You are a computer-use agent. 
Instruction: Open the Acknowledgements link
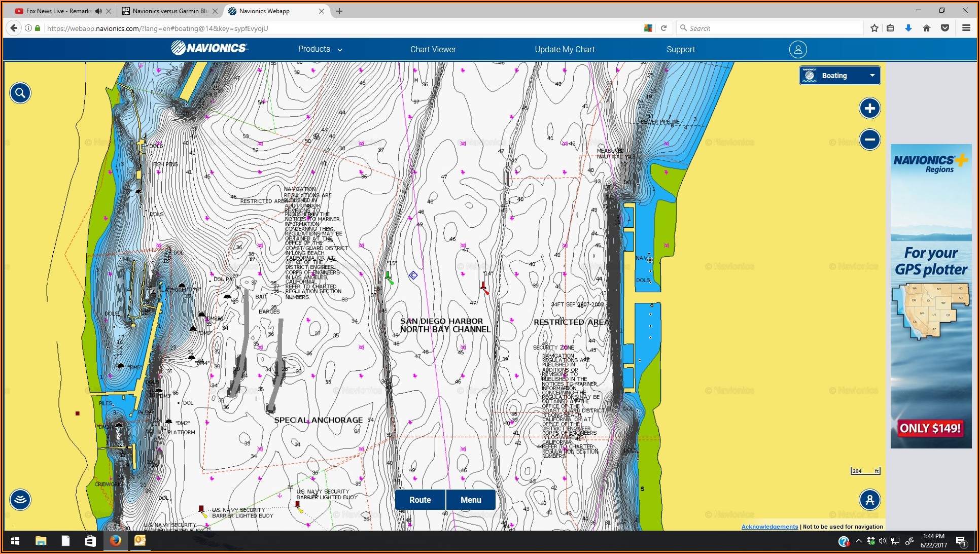tap(769, 527)
